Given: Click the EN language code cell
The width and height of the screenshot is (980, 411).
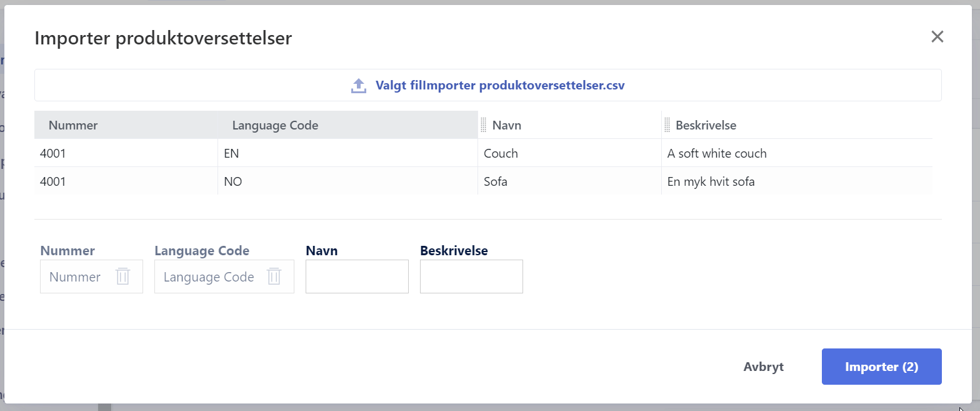Looking at the screenshot, I should [x=231, y=153].
